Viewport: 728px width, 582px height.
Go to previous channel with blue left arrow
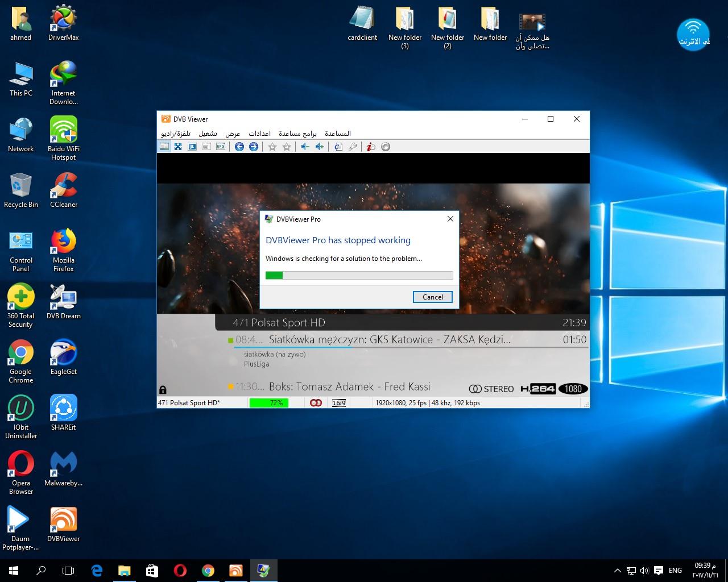(239, 147)
